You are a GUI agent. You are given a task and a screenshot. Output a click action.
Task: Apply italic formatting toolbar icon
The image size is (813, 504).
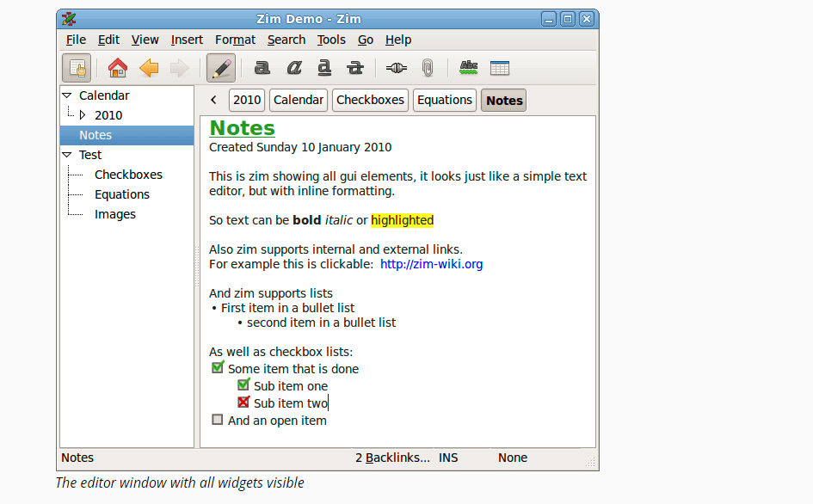coord(293,68)
